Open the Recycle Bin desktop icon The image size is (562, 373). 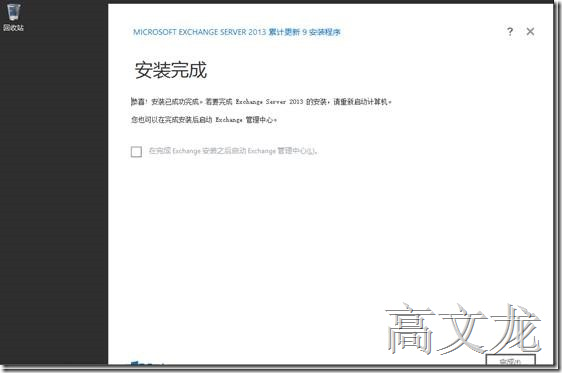point(13,16)
